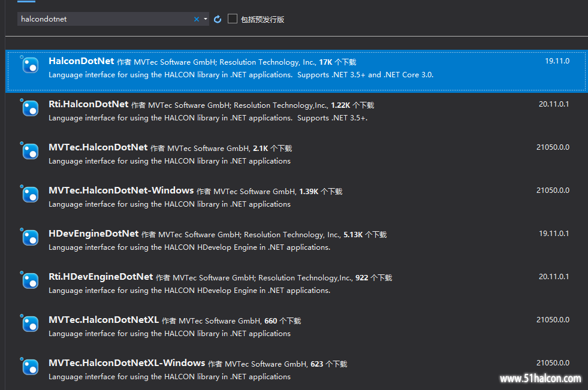Refresh the package search results
Viewport: 588px width, 390px height.
(218, 19)
